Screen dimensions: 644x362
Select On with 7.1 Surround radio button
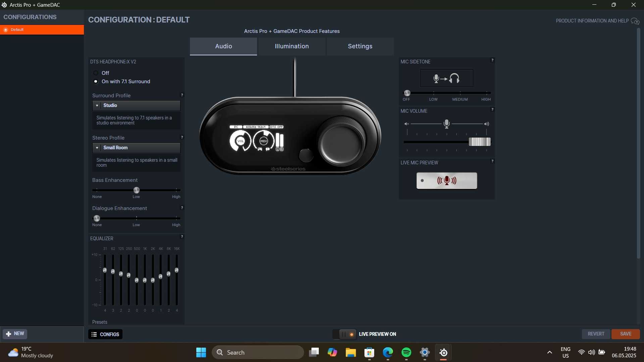click(96, 82)
